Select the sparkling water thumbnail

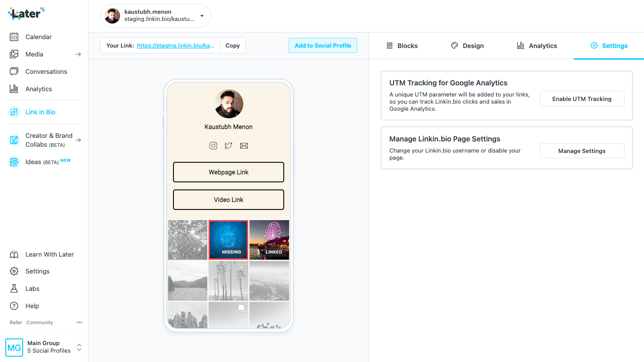click(x=269, y=281)
